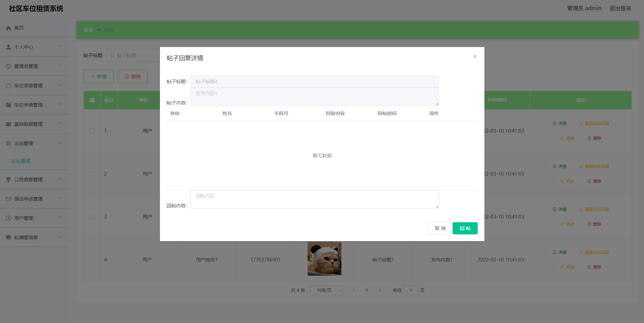
Task: Click the 提出申述管理 envelope icon
Action: pos(8,199)
